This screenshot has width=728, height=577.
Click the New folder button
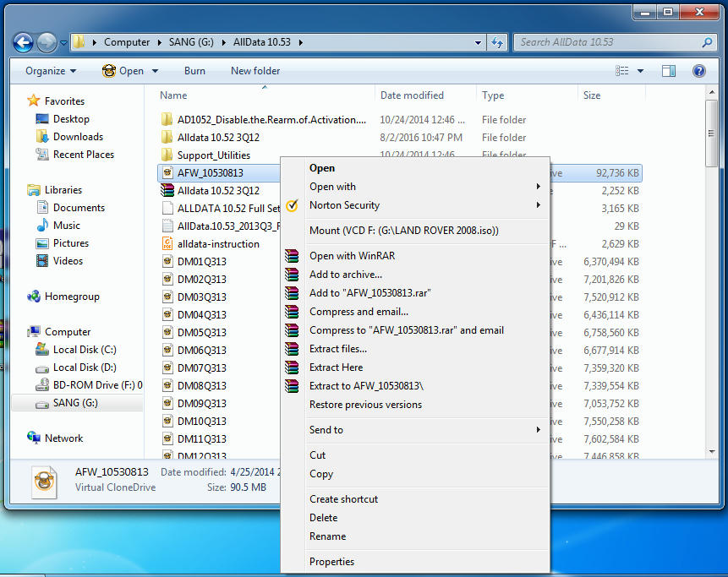coord(255,71)
